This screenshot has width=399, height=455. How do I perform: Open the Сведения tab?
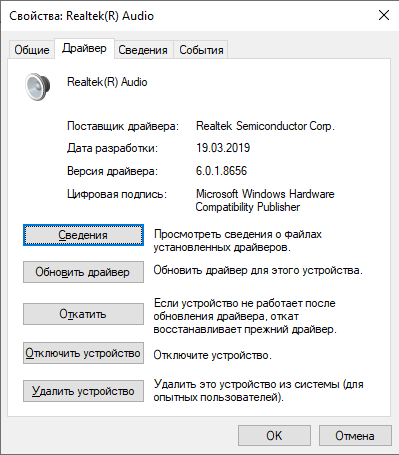click(x=143, y=50)
